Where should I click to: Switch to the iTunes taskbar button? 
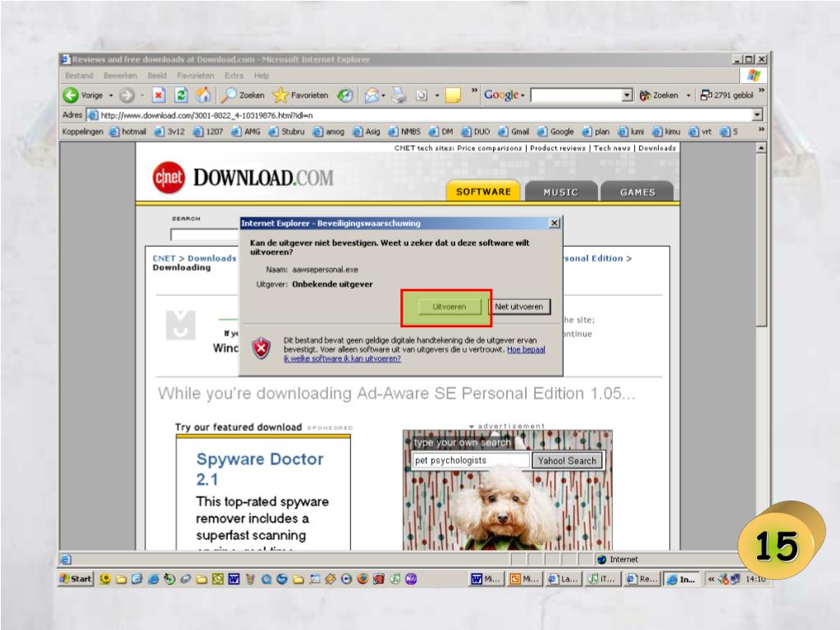pyautogui.click(x=603, y=579)
